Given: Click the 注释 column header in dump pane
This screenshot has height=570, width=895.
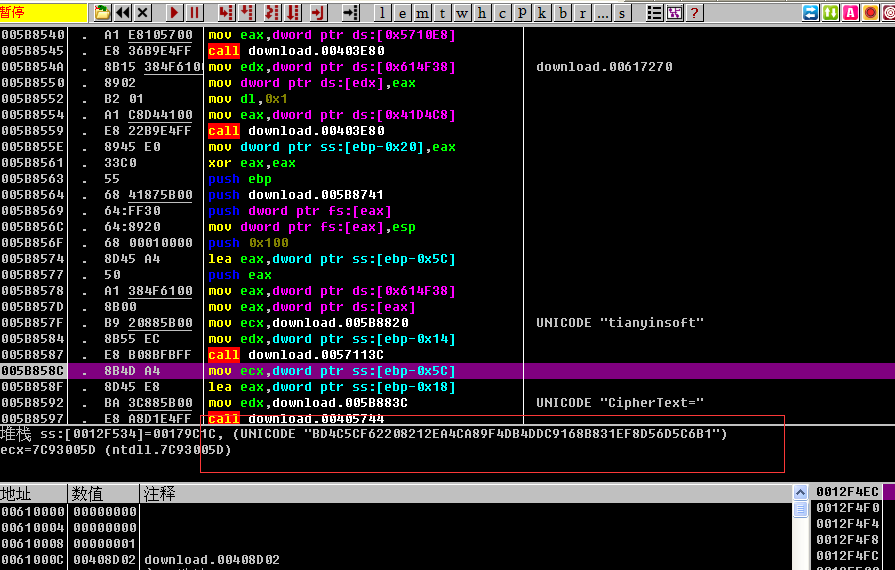Looking at the screenshot, I should [160, 494].
